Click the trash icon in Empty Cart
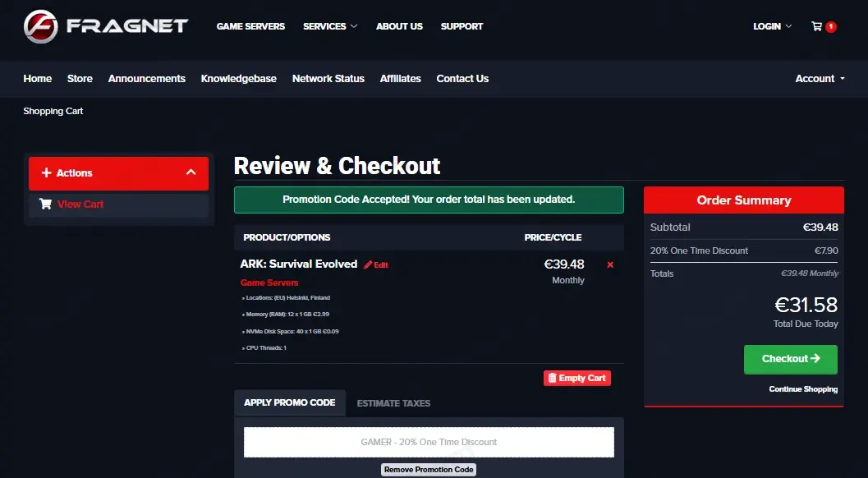868x478 pixels. (x=552, y=378)
